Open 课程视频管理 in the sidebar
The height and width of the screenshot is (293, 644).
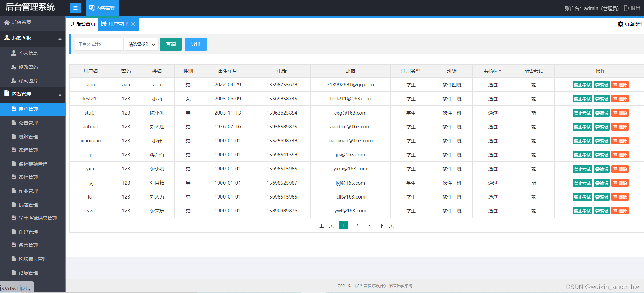click(33, 164)
